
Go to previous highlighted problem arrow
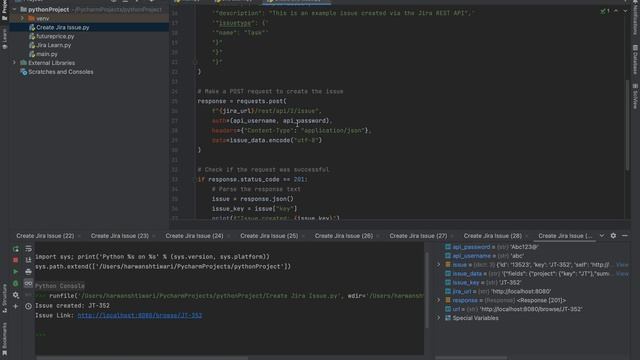coord(616,11)
